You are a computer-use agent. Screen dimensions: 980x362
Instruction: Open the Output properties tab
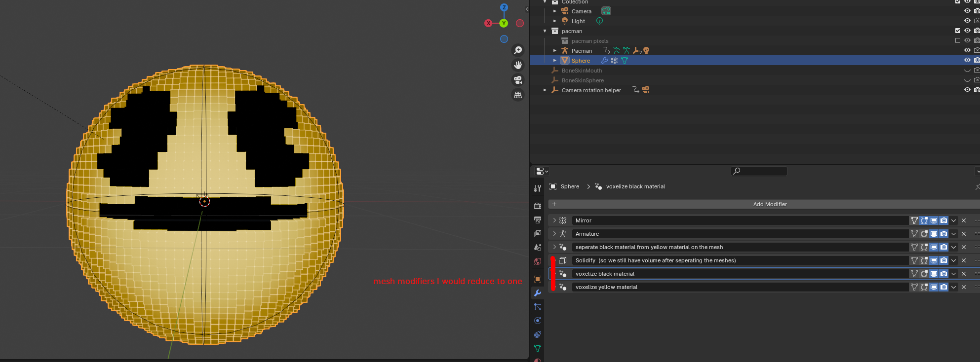pyautogui.click(x=538, y=219)
